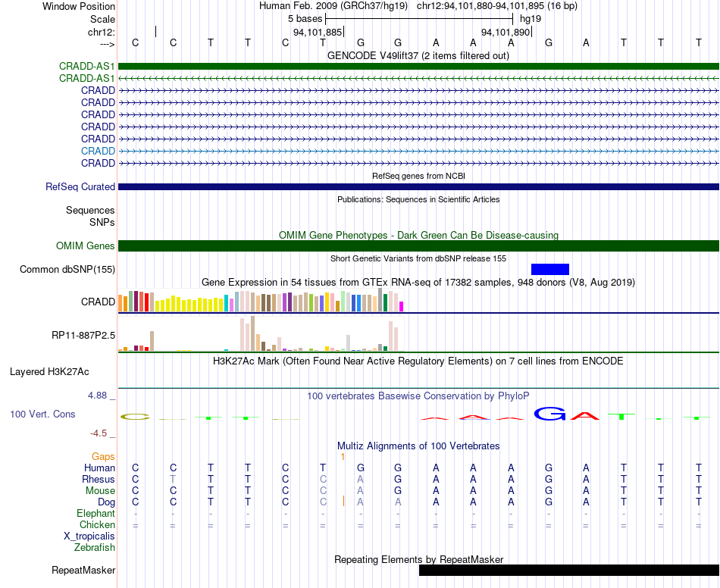Click the Rhesus species label
The height and width of the screenshot is (588, 720).
pyautogui.click(x=99, y=479)
